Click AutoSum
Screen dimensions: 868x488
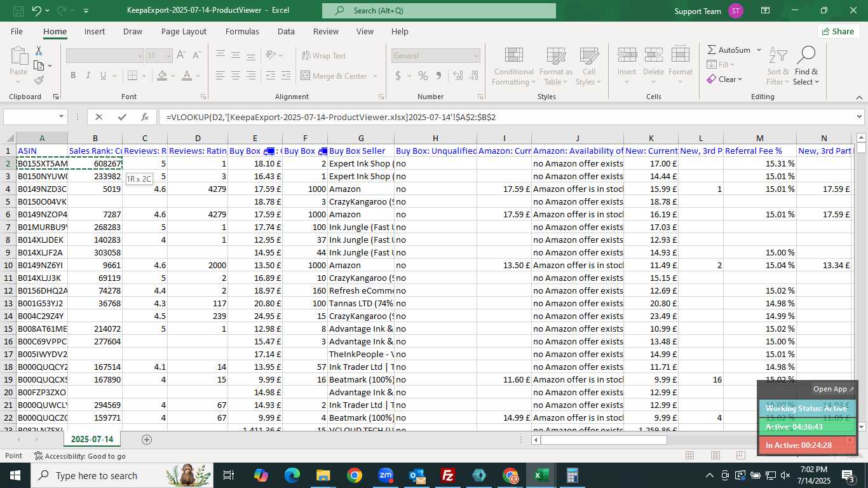[729, 50]
